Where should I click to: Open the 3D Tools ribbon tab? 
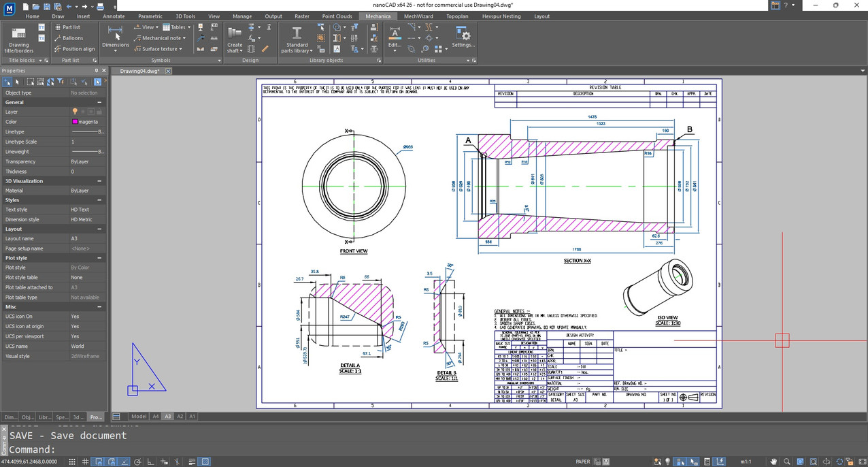click(x=185, y=16)
